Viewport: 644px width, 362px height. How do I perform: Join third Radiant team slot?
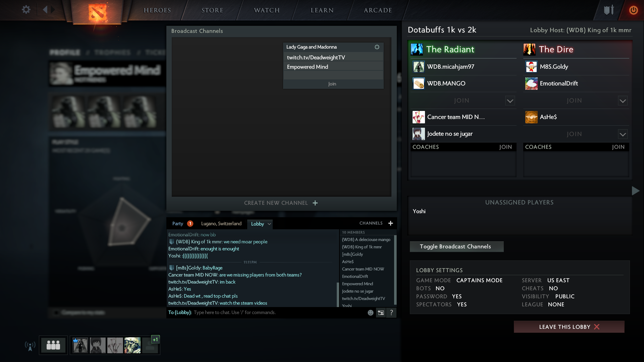point(462,101)
